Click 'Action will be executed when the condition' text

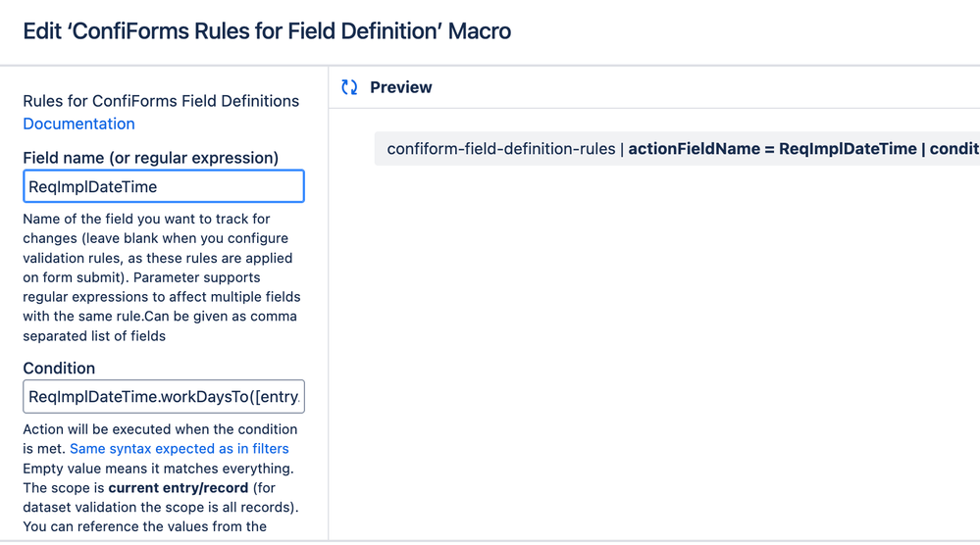160,429
